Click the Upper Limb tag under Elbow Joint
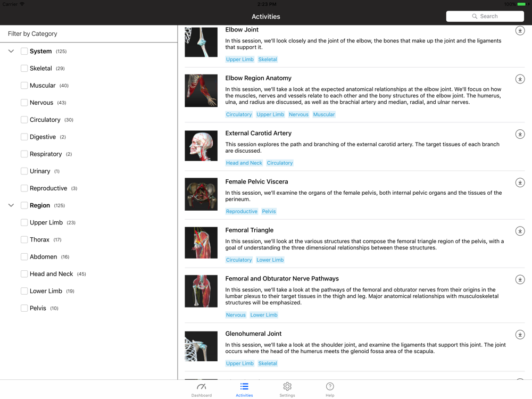 tap(239, 60)
